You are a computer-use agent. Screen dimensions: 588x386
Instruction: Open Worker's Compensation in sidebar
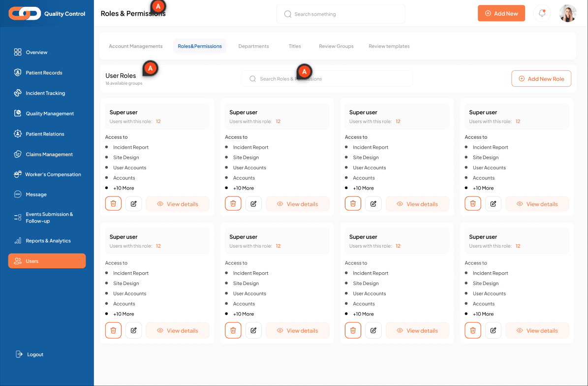coord(53,174)
